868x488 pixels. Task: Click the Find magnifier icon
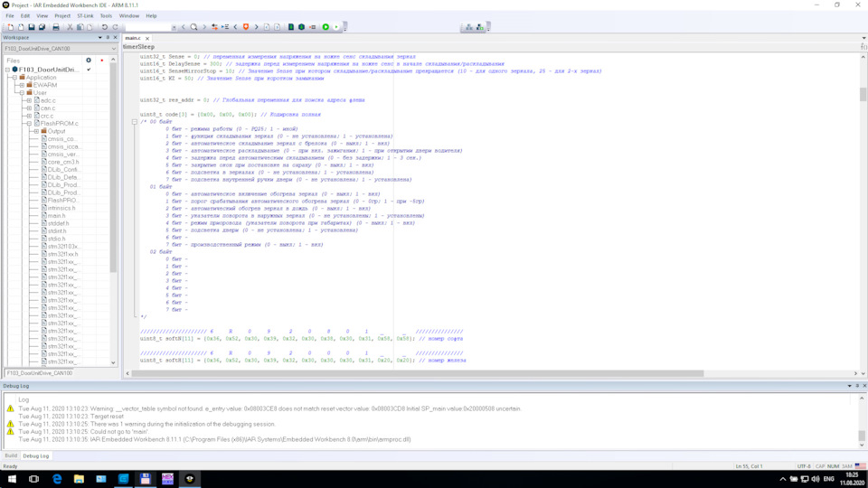pyautogui.click(x=193, y=27)
